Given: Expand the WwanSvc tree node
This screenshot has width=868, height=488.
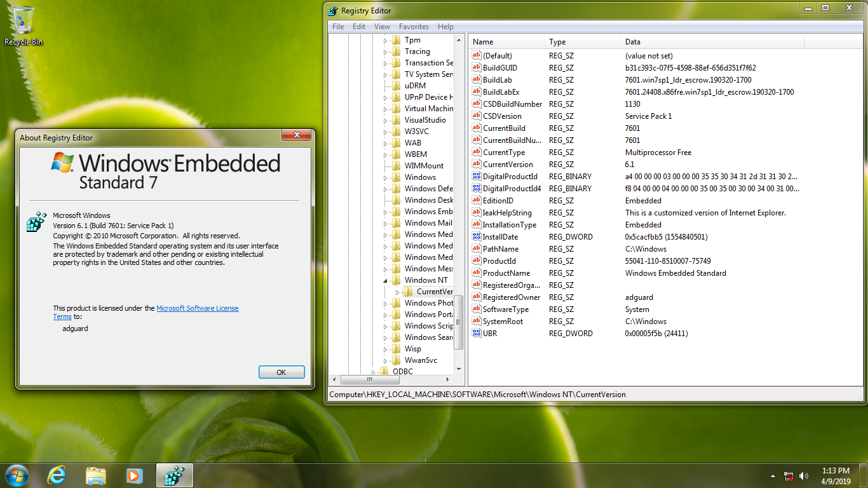Looking at the screenshot, I should (385, 361).
